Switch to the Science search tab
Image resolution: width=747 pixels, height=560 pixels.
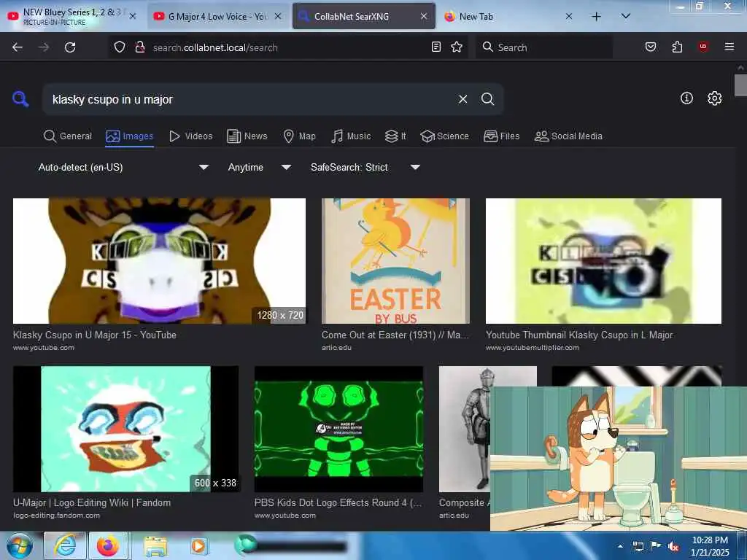[x=444, y=136]
